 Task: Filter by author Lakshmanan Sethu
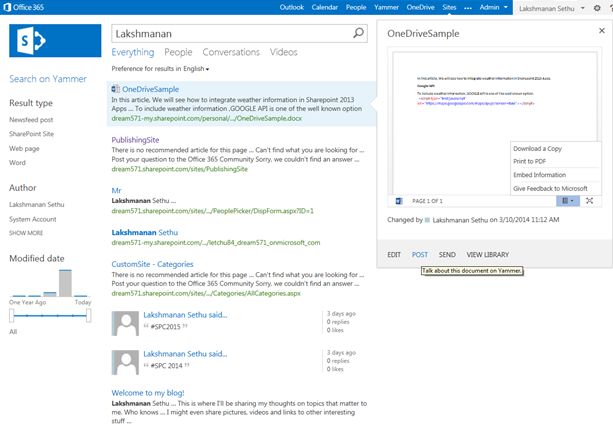pos(37,204)
